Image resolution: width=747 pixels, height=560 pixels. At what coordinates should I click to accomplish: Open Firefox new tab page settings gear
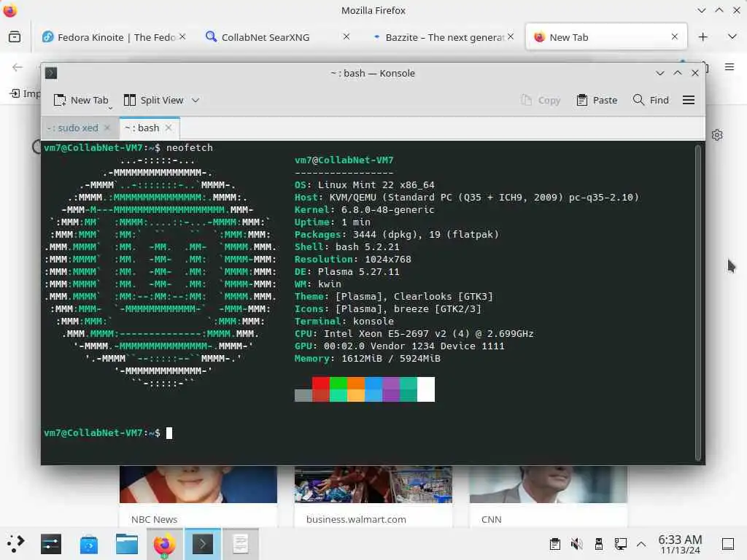(717, 135)
